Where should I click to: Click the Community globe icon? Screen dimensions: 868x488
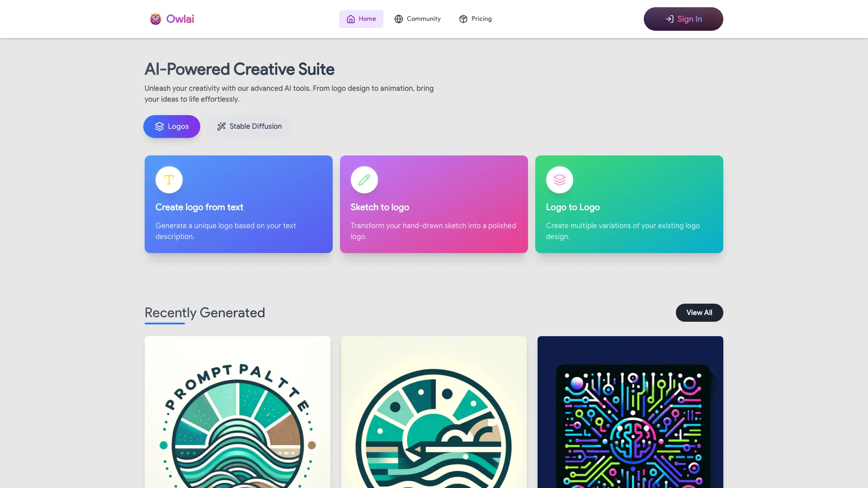pyautogui.click(x=398, y=19)
